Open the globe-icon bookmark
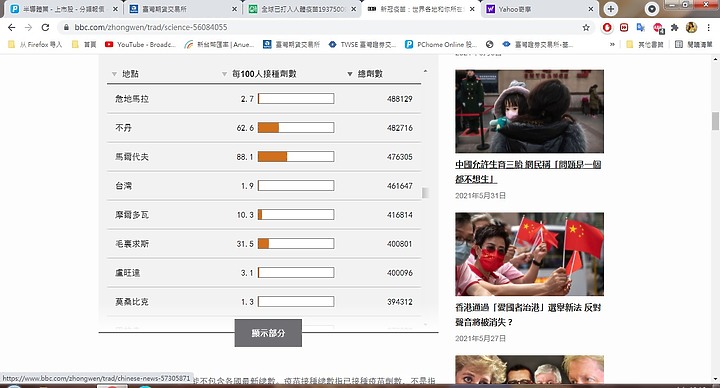720x388 pixels. 489,45
